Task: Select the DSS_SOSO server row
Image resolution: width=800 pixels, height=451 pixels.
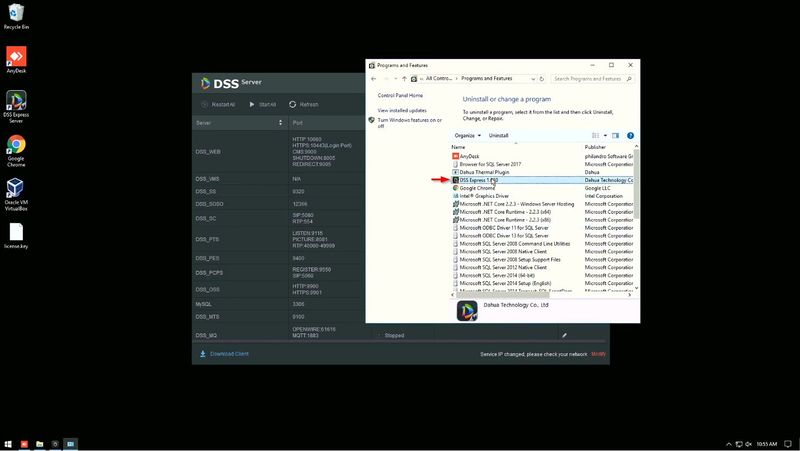Action: click(x=279, y=204)
